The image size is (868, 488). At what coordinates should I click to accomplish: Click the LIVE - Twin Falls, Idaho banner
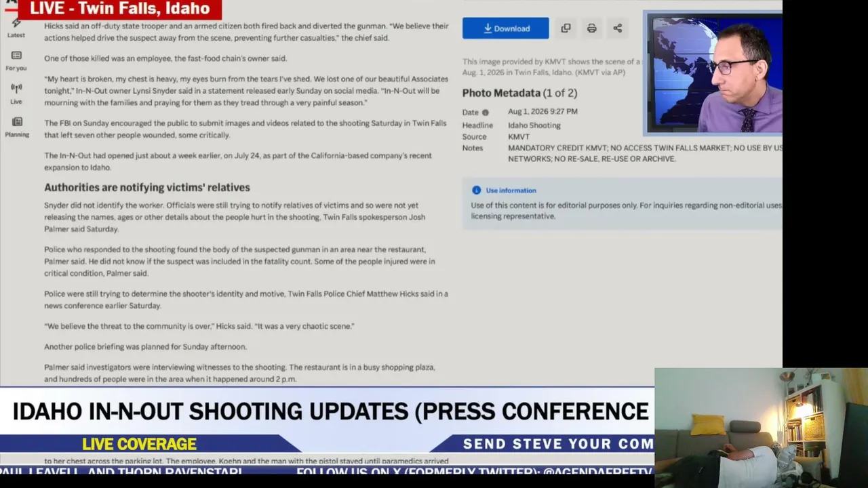120,9
